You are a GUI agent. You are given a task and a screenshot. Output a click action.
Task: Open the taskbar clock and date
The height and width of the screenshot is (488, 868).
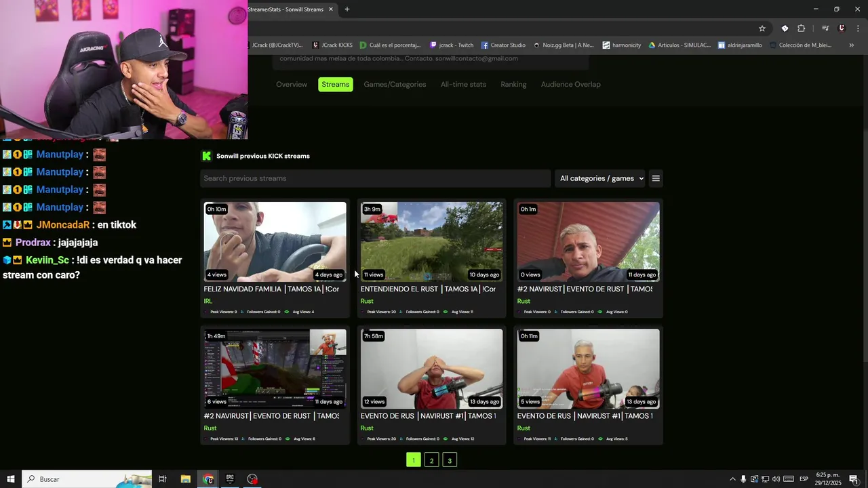pos(829,479)
